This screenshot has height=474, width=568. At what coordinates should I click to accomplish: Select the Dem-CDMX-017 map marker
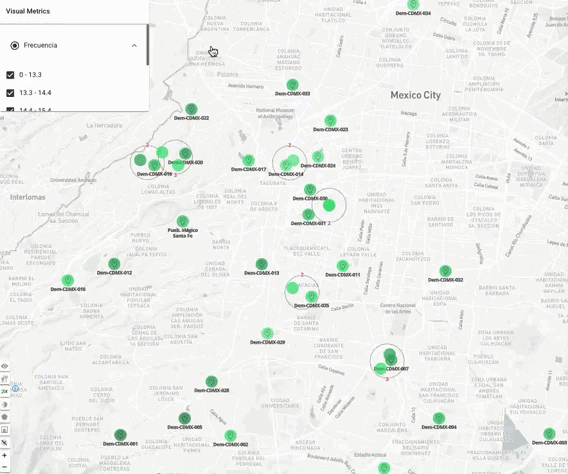(248, 160)
